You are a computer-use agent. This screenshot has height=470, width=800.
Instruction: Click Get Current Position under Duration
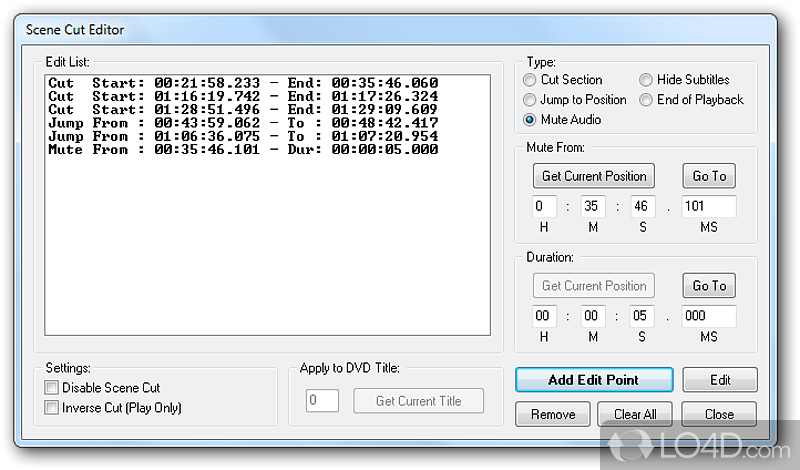tap(594, 286)
